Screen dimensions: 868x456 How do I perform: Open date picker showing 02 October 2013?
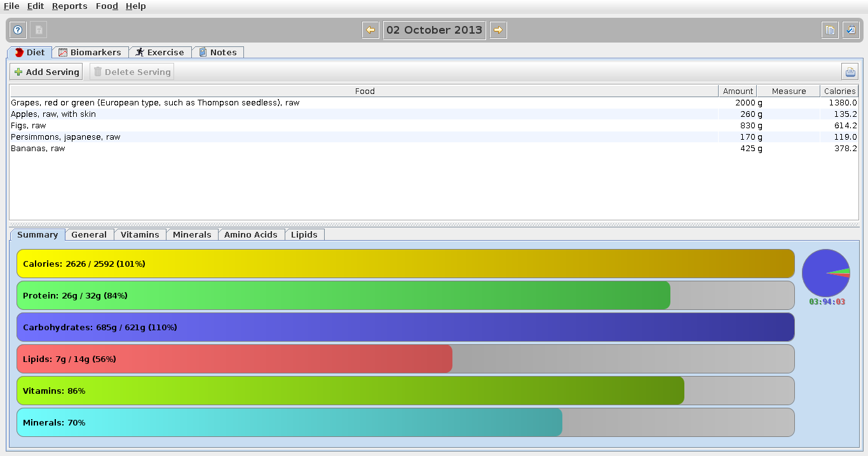click(434, 30)
